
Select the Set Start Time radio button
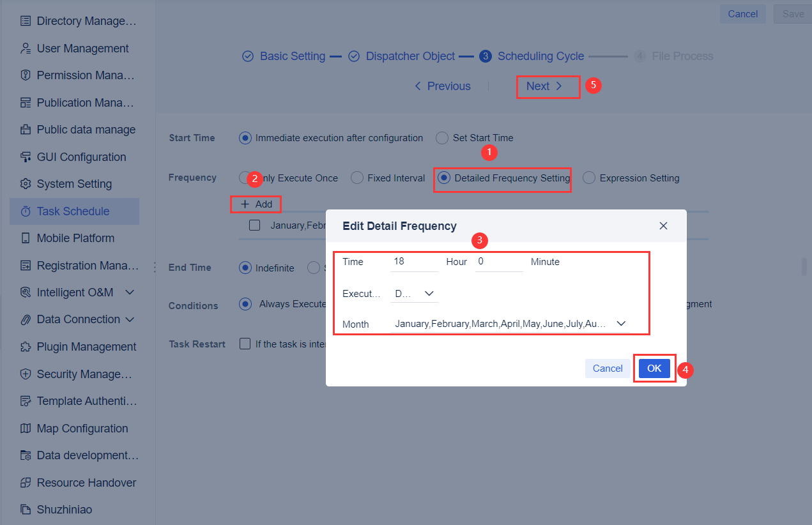(441, 138)
